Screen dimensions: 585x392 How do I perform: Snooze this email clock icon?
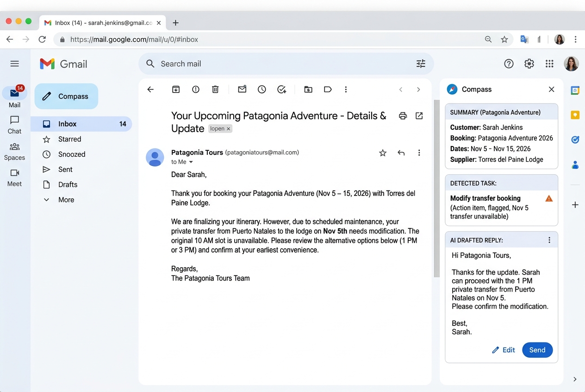262,90
